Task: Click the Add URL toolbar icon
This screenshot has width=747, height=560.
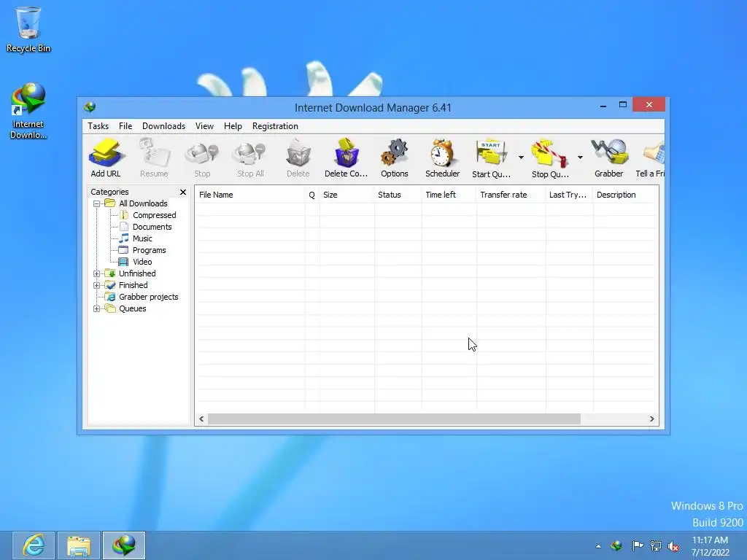Action: (x=106, y=158)
